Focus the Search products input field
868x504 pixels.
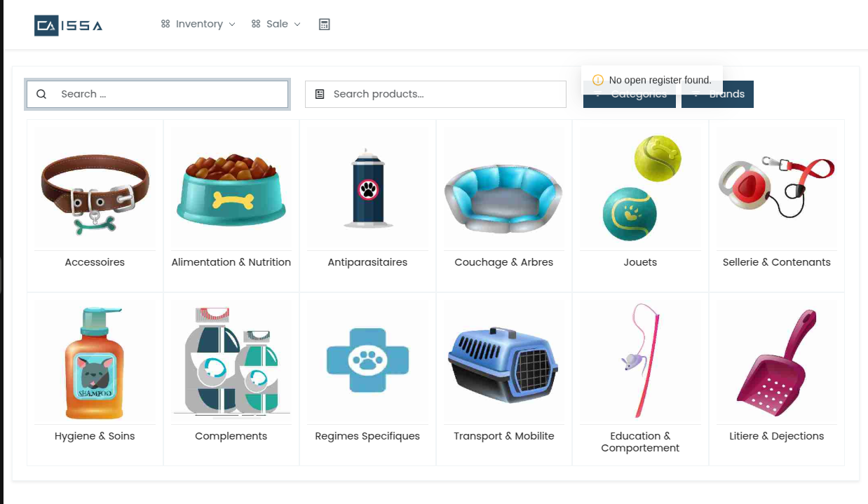[435, 94]
